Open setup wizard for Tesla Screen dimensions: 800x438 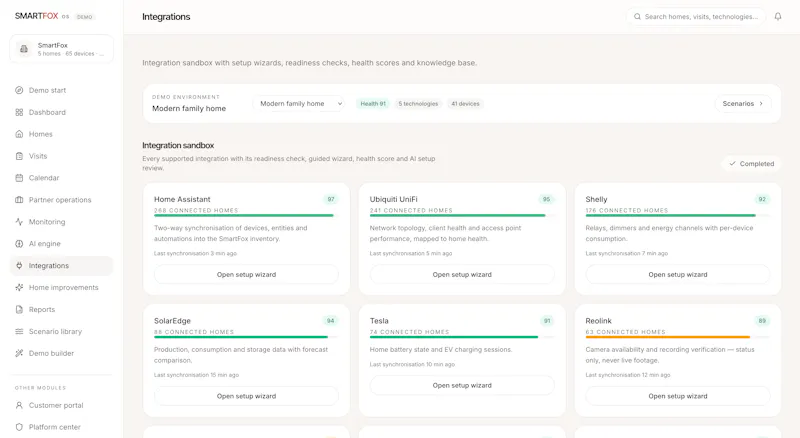click(462, 385)
